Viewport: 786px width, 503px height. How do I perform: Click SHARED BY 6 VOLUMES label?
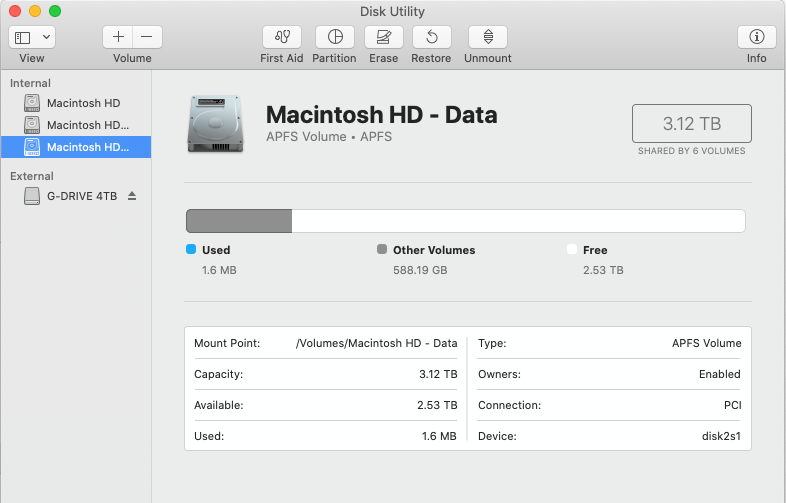pos(691,151)
